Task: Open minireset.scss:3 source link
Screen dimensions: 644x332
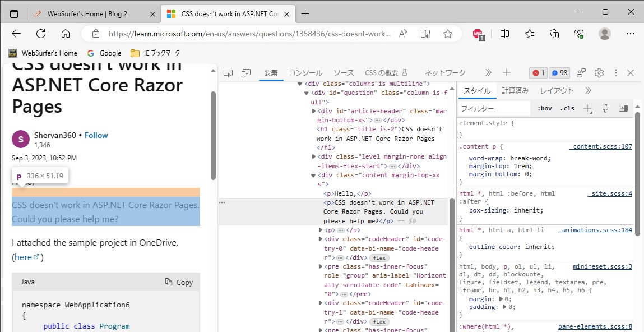Action: (603, 267)
